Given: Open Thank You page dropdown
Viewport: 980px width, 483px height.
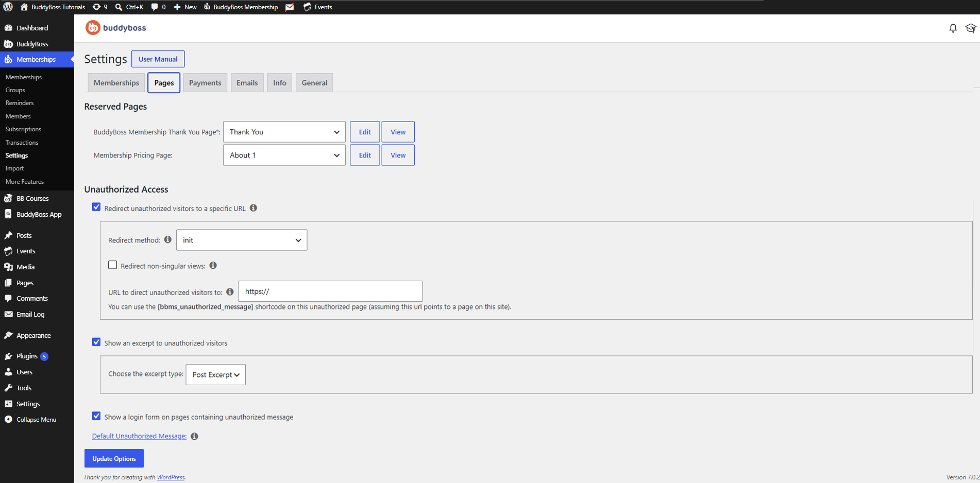Looking at the screenshot, I should click(284, 132).
